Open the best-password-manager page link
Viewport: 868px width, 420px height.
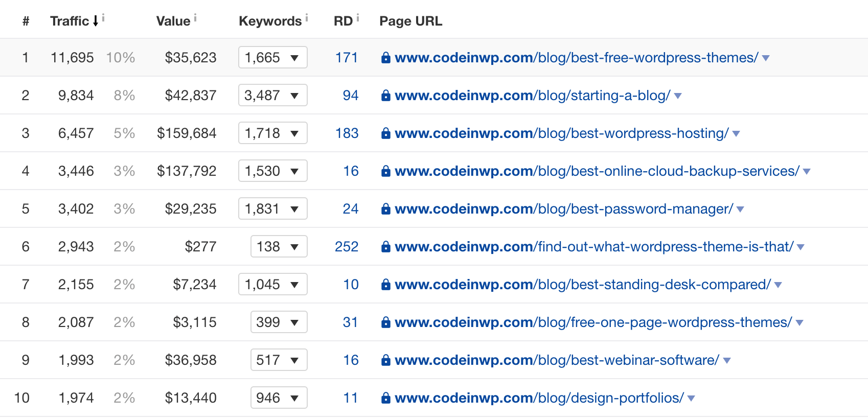[564, 209]
